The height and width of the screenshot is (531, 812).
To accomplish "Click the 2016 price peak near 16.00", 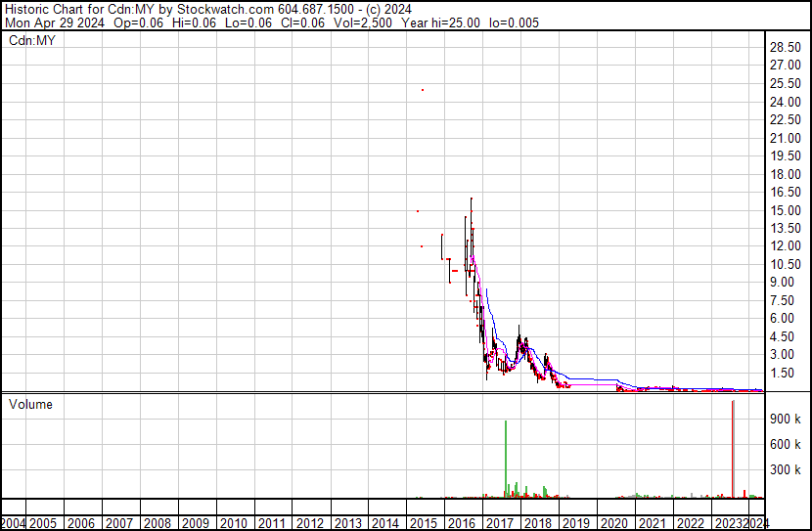I will point(472,199).
